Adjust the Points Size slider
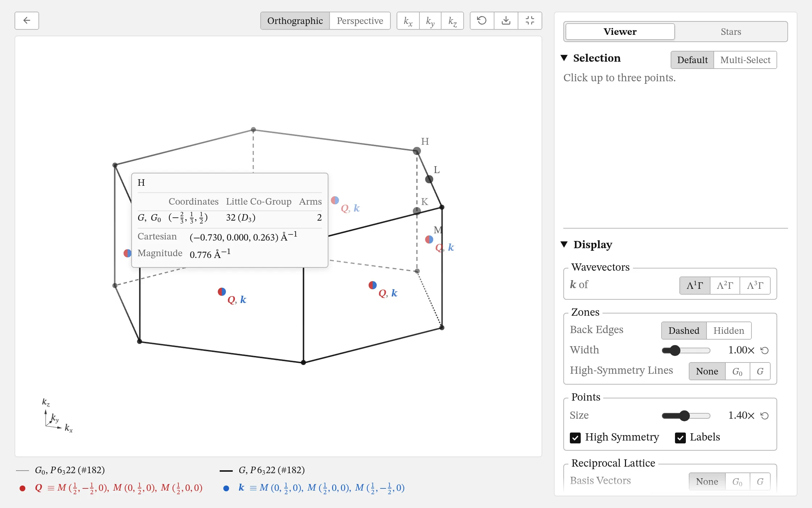This screenshot has height=508, width=812. [x=686, y=415]
